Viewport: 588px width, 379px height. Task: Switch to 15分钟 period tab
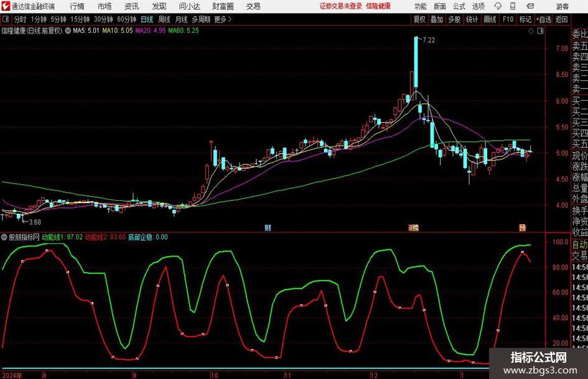tap(80, 19)
